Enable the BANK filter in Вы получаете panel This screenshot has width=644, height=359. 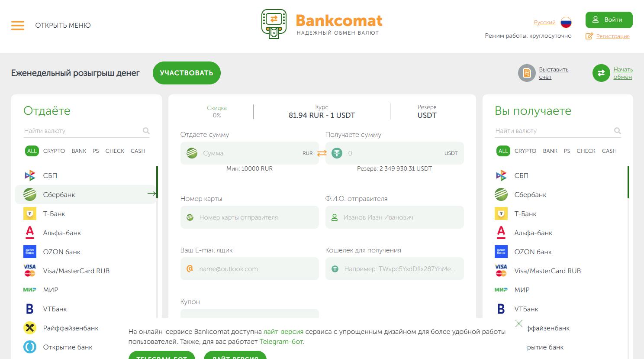[550, 151]
